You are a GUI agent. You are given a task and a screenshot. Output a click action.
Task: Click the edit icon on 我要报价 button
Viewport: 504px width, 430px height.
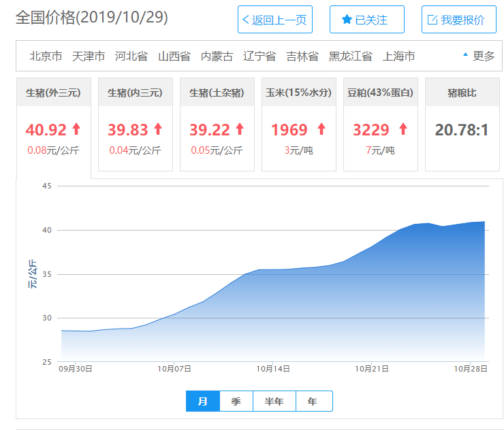pos(432,20)
